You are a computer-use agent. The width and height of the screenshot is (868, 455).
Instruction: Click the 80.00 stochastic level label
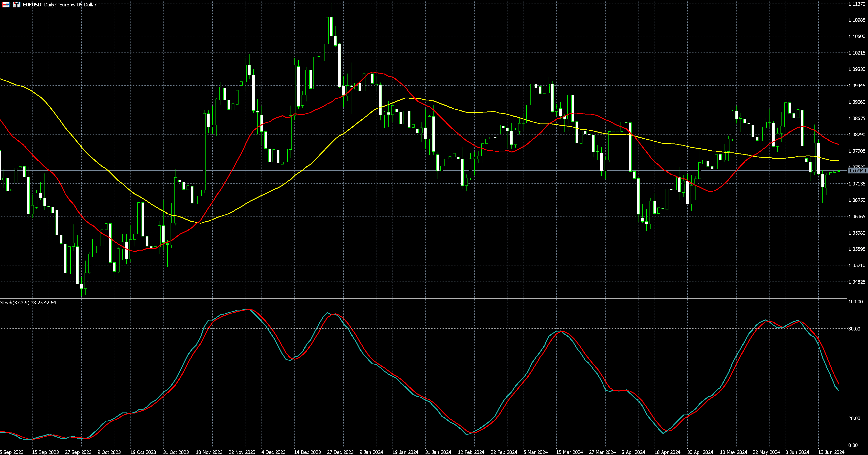coord(854,329)
